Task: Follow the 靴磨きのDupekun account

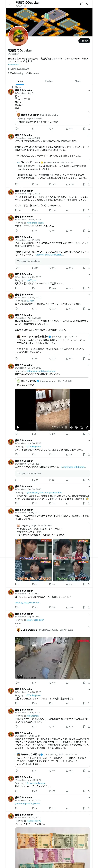Action: tap(84, 41)
